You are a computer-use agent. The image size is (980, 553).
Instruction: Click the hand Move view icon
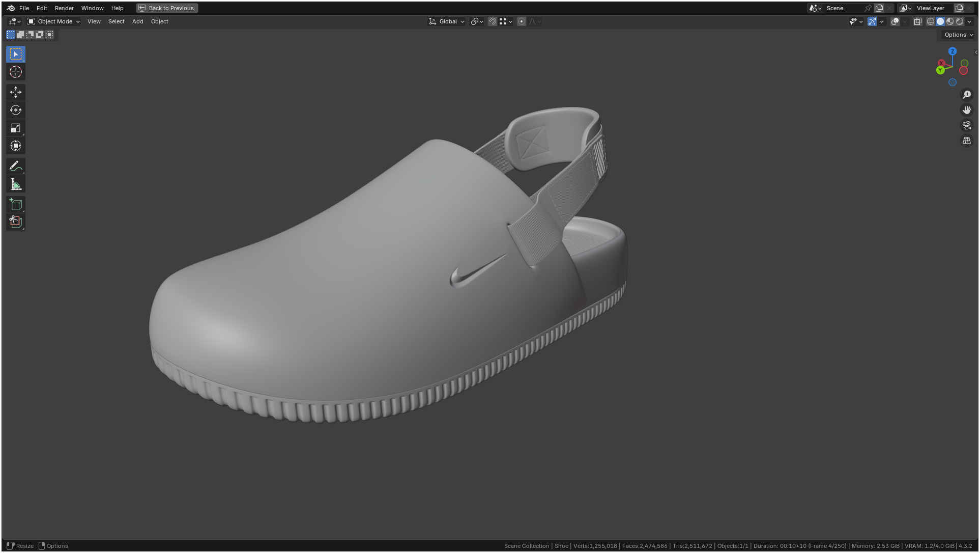(x=967, y=110)
